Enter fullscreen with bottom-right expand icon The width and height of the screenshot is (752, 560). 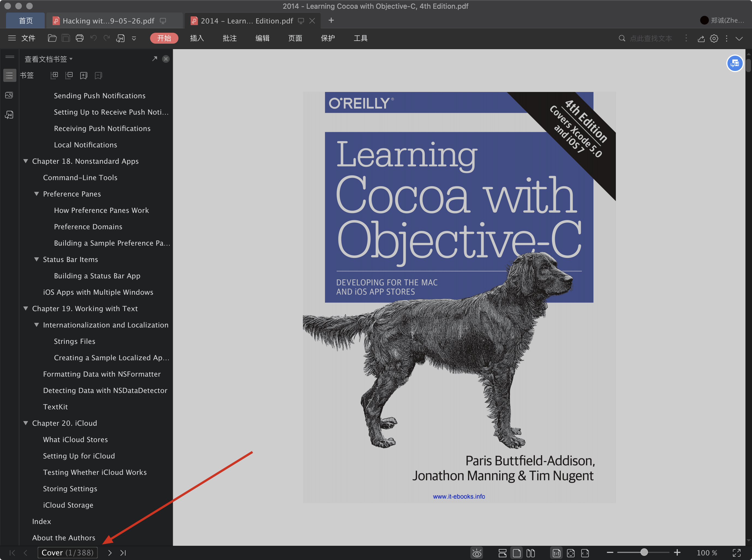736,553
